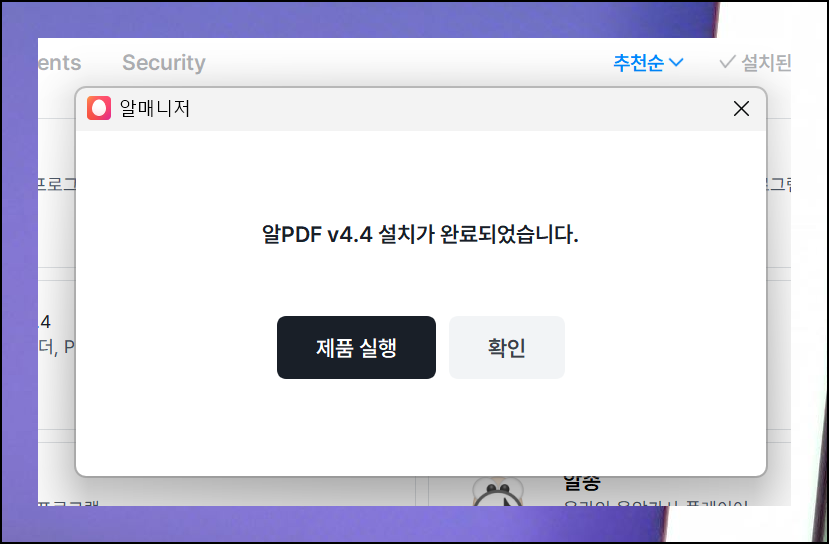Toggle the 설치된 installed filter checkmark
This screenshot has height=544, width=829.
[x=755, y=63]
